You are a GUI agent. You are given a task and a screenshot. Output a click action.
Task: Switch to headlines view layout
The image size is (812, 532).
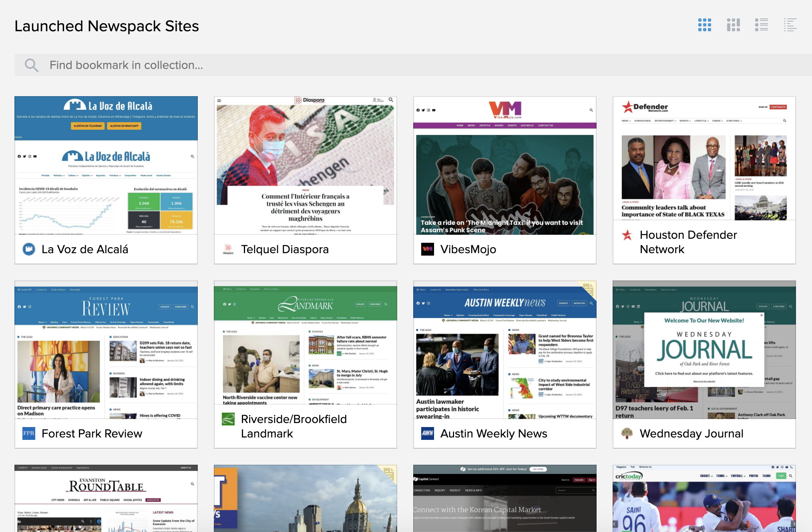point(790,25)
